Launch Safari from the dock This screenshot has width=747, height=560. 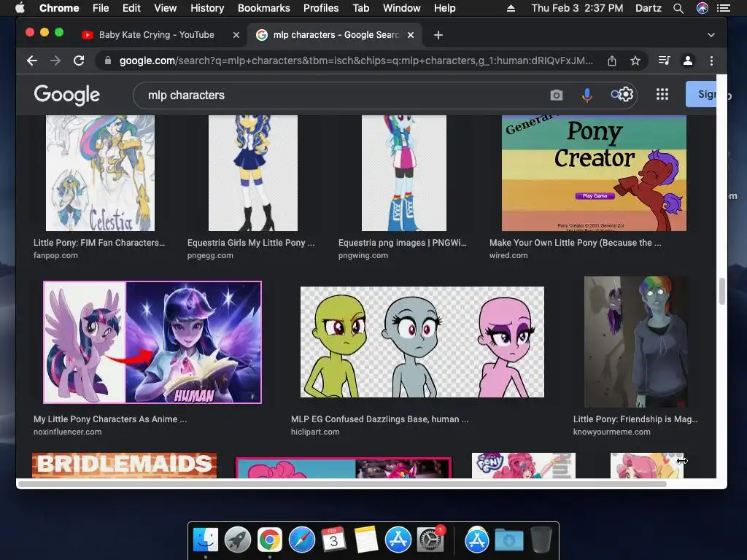click(x=301, y=540)
